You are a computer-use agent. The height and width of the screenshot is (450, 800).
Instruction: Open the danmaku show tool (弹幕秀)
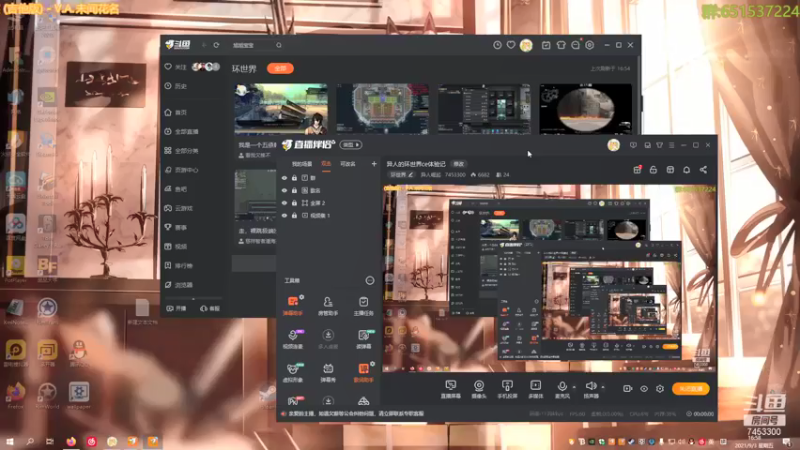[328, 372]
